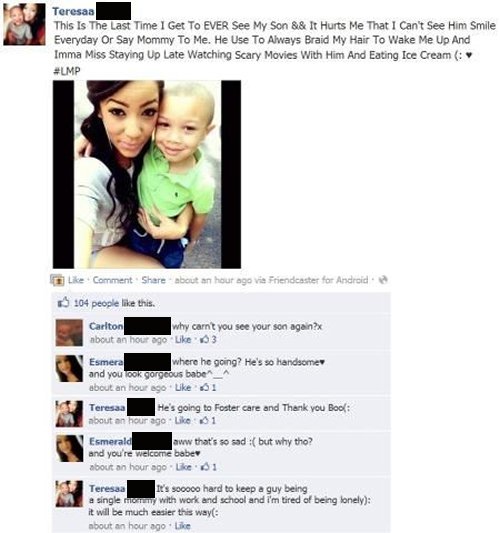Open the large photo of mother and son
The image size is (500, 533).
point(147,174)
